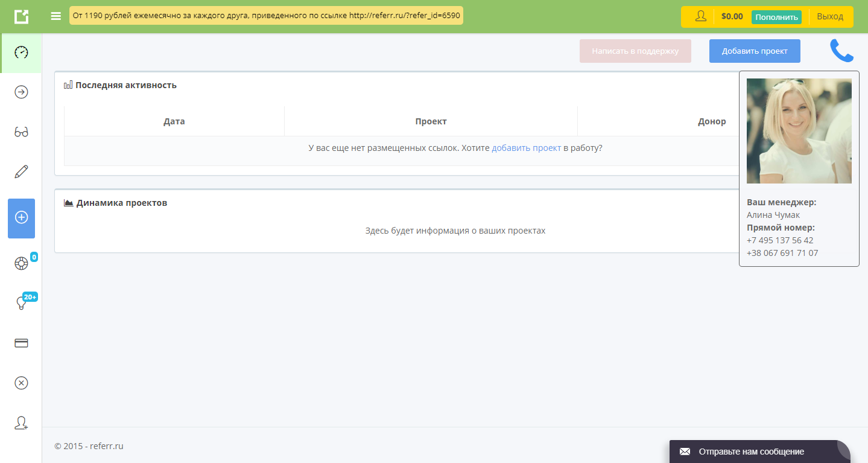Click the Добавить проект button
868x463 pixels.
tap(755, 51)
